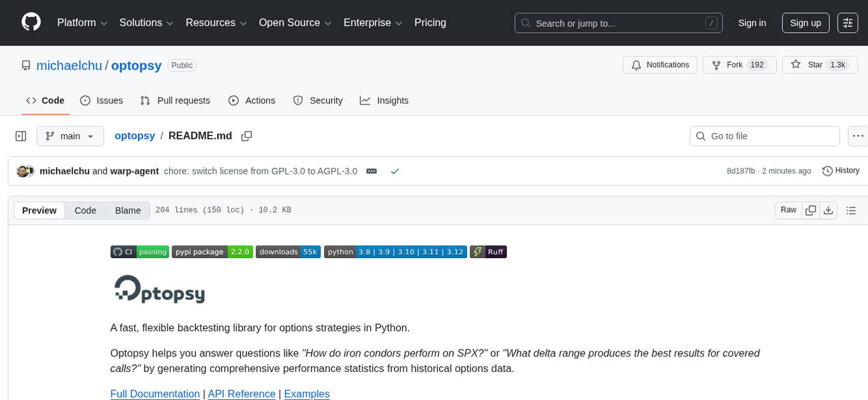Viewport: 868px width, 400px height.
Task: Open the file tree side panel
Action: point(20,135)
